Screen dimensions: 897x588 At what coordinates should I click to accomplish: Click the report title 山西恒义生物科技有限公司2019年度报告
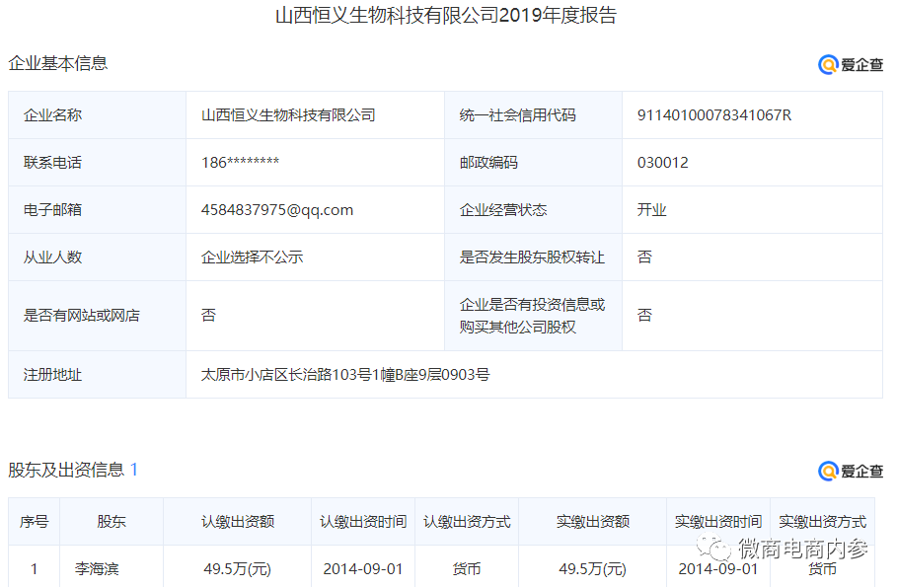coord(448,18)
